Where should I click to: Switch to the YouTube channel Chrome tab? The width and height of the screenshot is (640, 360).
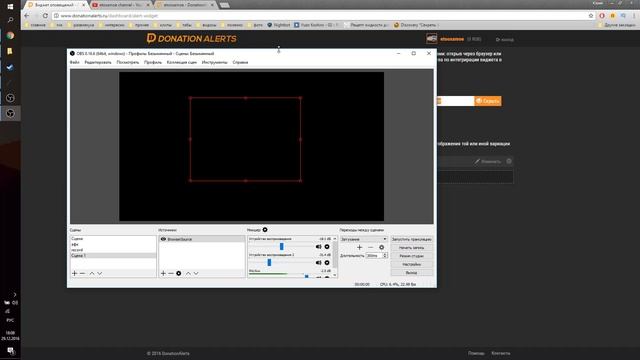click(x=121, y=5)
